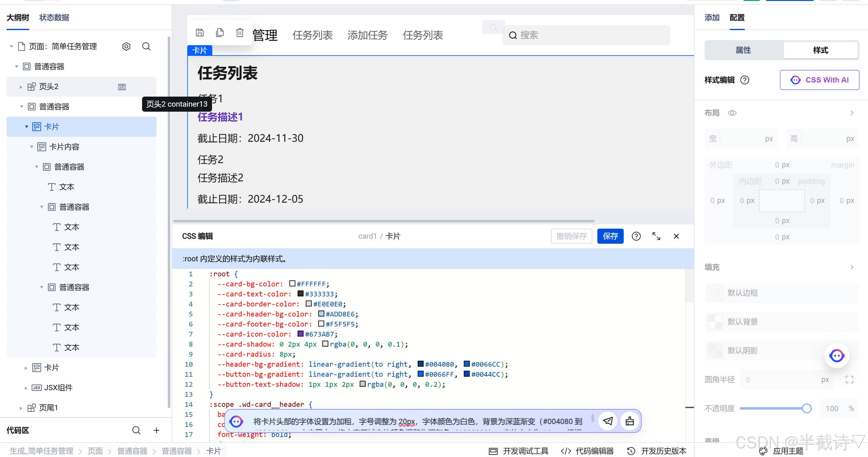The width and height of the screenshot is (868, 457).
Task: Collapse the selected 卡片 tree node
Action: (x=27, y=127)
